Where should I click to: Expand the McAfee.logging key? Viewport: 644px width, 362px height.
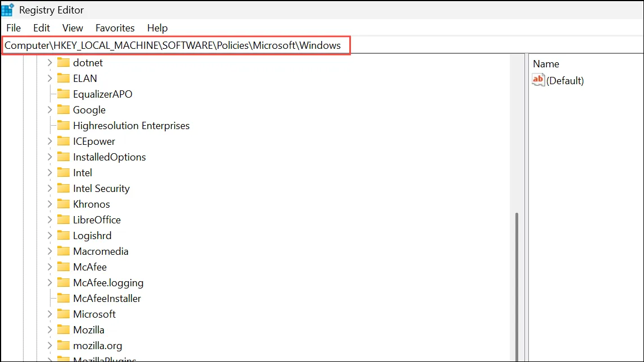pos(50,283)
